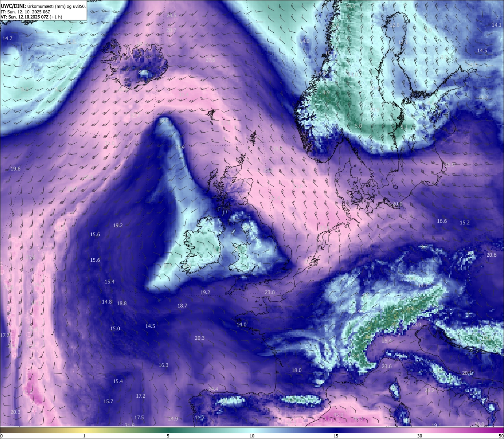
Task: Select the '25.9' value label
Action: click(x=449, y=165)
